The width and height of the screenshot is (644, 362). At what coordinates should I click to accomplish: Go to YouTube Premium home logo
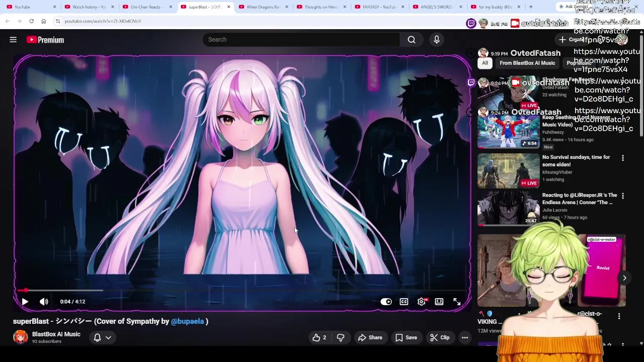45,40
